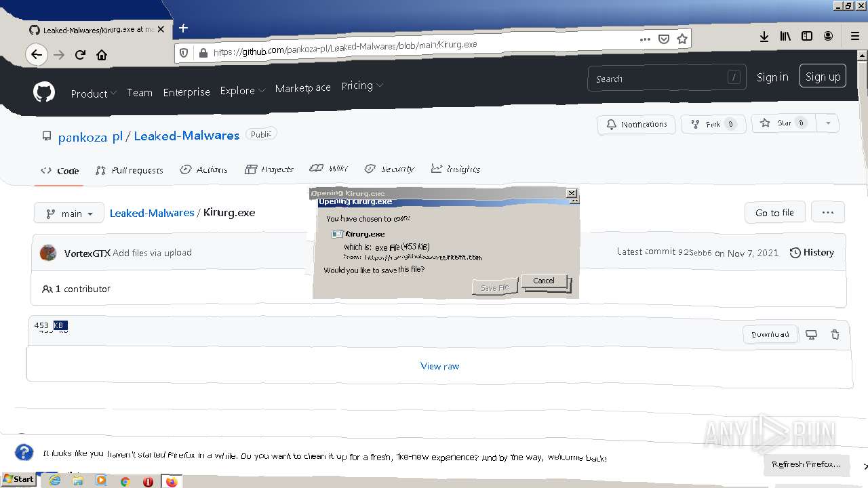Click the Sign up button
The image size is (868, 488).
coord(823,77)
